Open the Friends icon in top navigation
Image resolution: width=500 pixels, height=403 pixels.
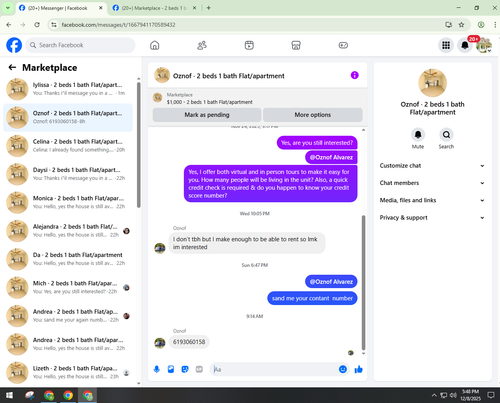(202, 45)
